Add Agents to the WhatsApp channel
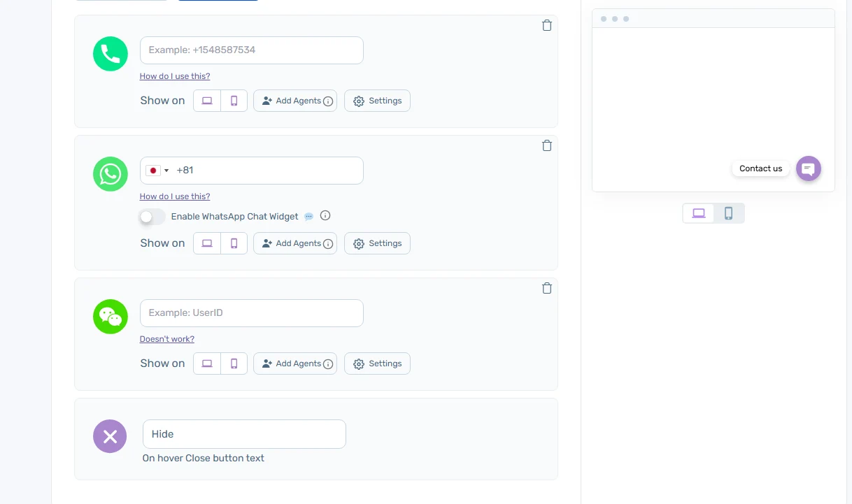 coord(294,243)
